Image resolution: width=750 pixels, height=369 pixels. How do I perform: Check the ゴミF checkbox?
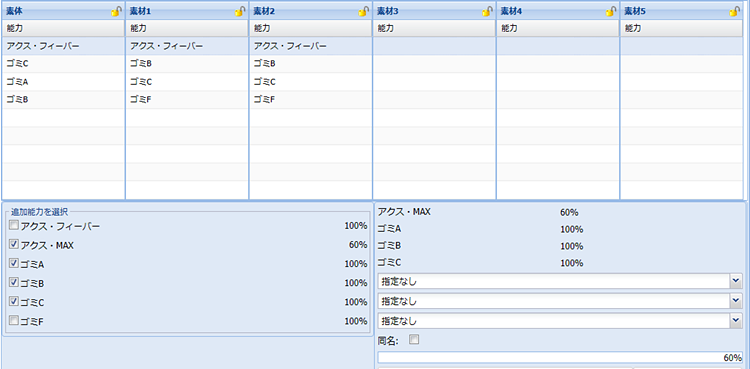14,320
